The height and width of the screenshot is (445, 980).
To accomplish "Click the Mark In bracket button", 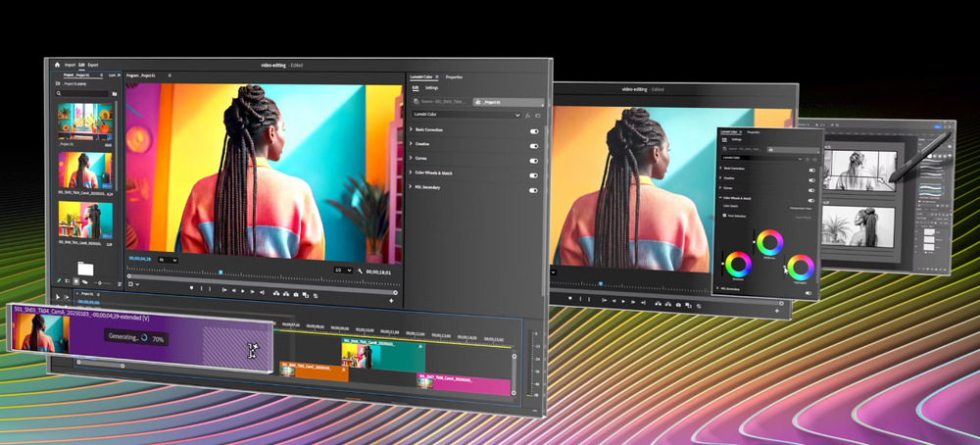I will click(201, 289).
